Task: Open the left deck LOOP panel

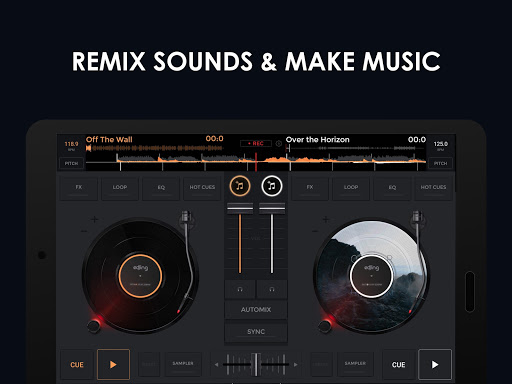Action: pyautogui.click(x=120, y=188)
